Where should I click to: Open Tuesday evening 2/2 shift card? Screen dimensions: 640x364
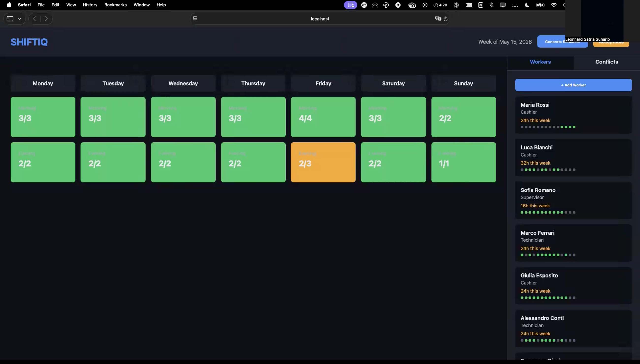click(113, 162)
